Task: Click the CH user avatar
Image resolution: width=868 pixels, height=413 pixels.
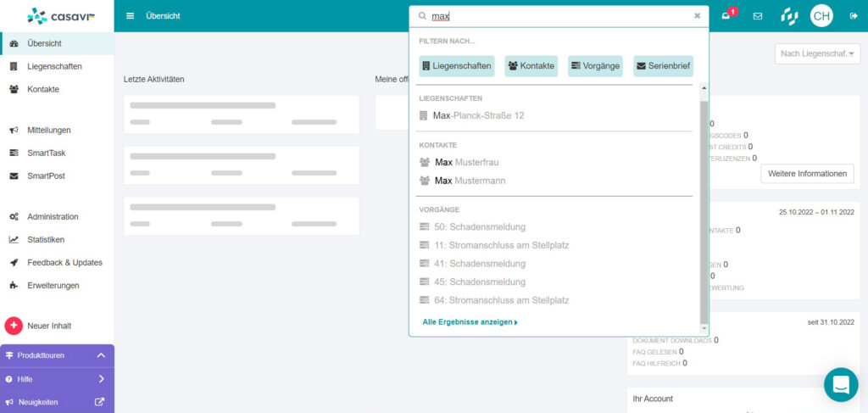Action: (821, 16)
